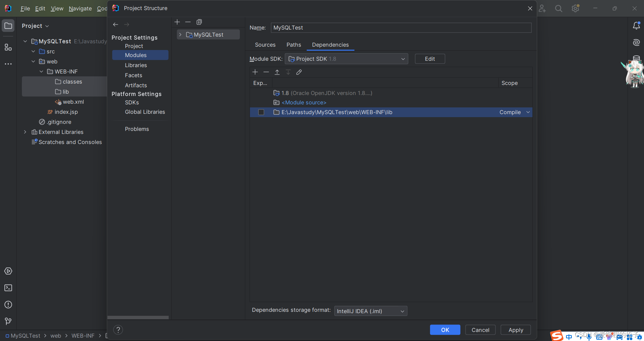
Task: Open the Navigate menu
Action: [x=80, y=9]
